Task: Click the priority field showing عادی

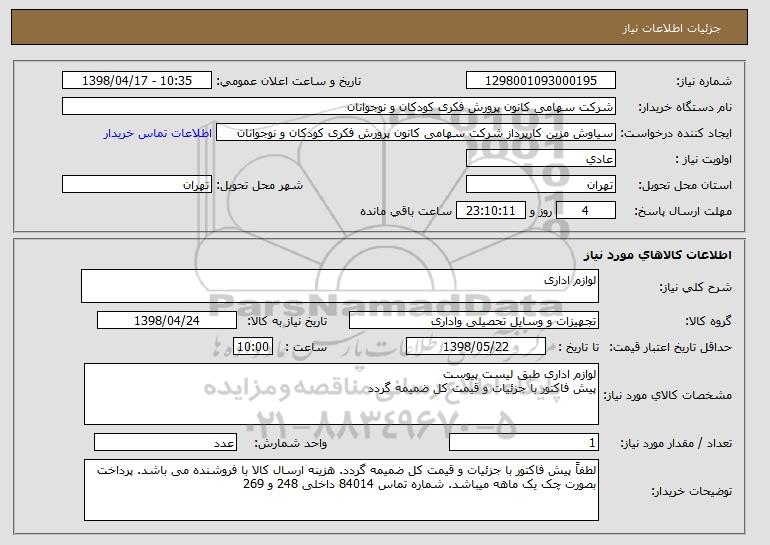Action: point(541,159)
